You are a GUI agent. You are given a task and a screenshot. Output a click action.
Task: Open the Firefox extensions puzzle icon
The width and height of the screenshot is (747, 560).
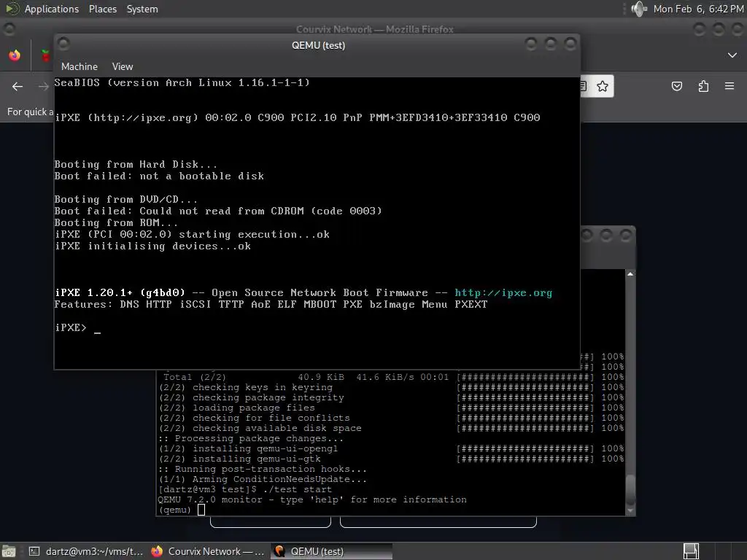703,86
